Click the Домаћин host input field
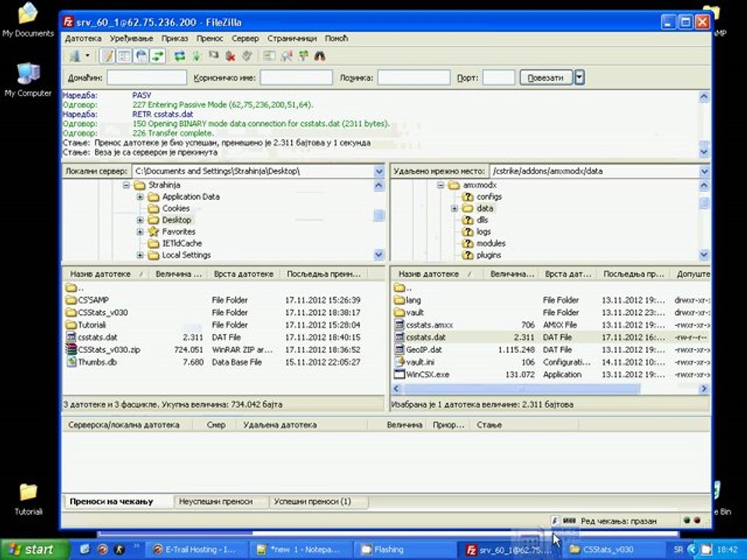The image size is (747, 560). point(147,78)
